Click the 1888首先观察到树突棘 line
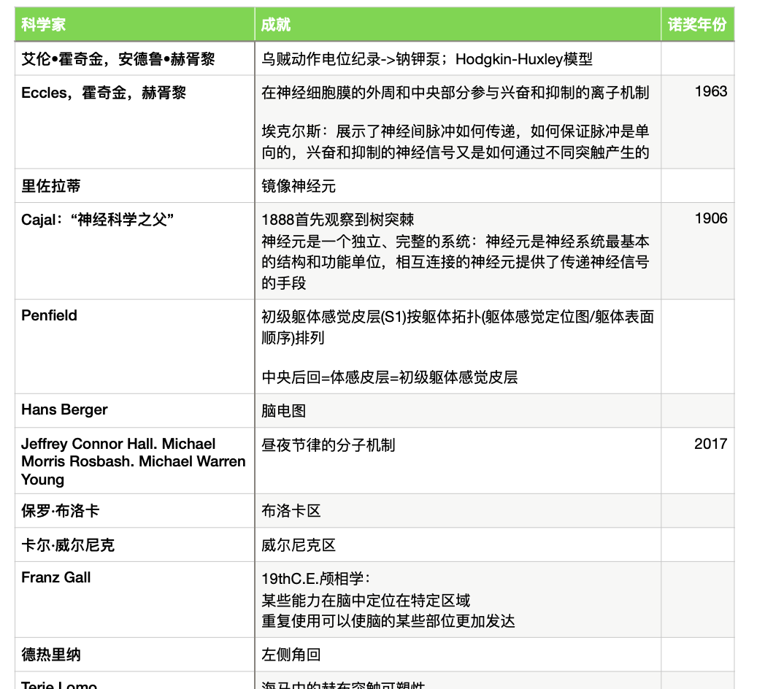This screenshot has height=689, width=784. pos(337,220)
